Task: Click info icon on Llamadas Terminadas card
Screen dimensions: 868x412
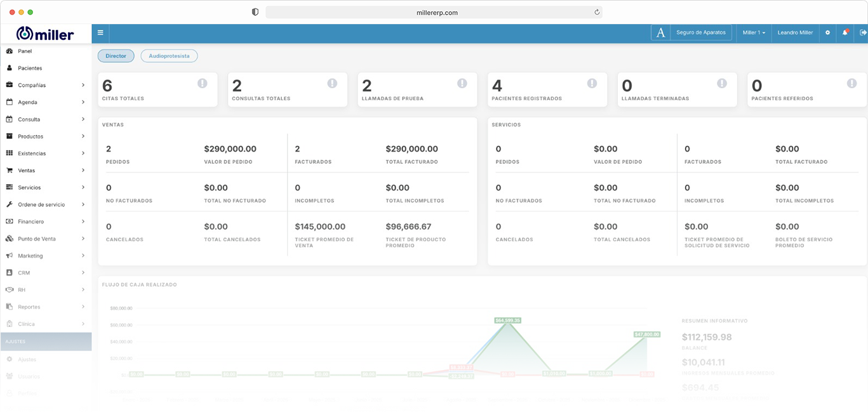Action: tap(722, 83)
